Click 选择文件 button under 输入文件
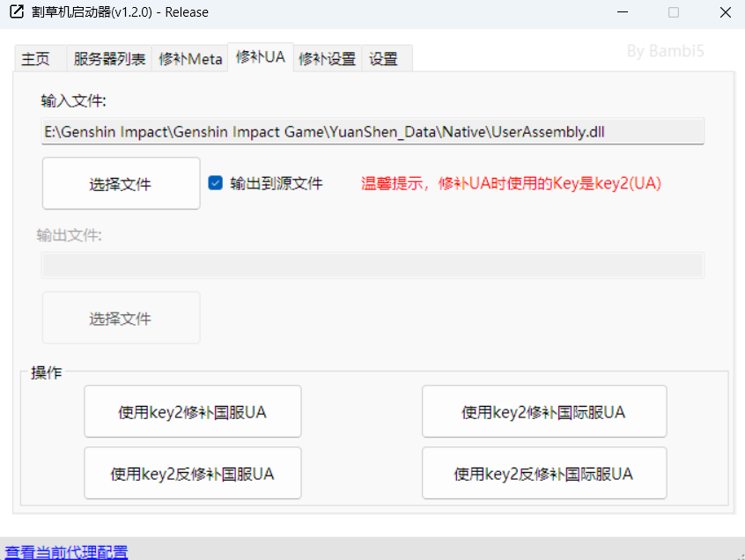Screen dimensions: 745x560 (121, 183)
